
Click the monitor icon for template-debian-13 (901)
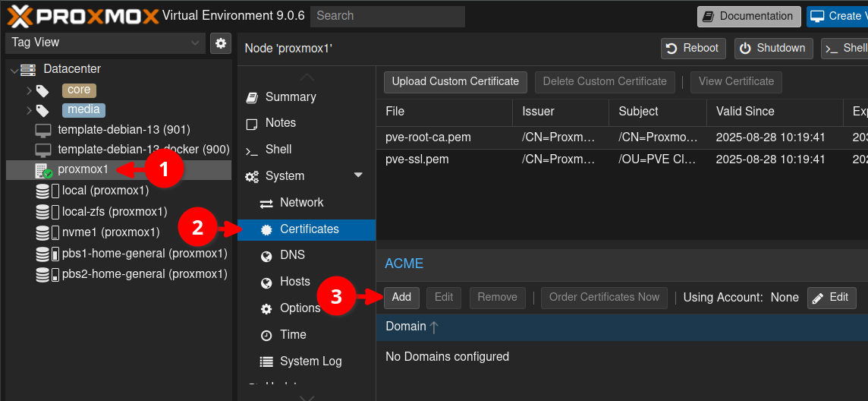click(43, 130)
